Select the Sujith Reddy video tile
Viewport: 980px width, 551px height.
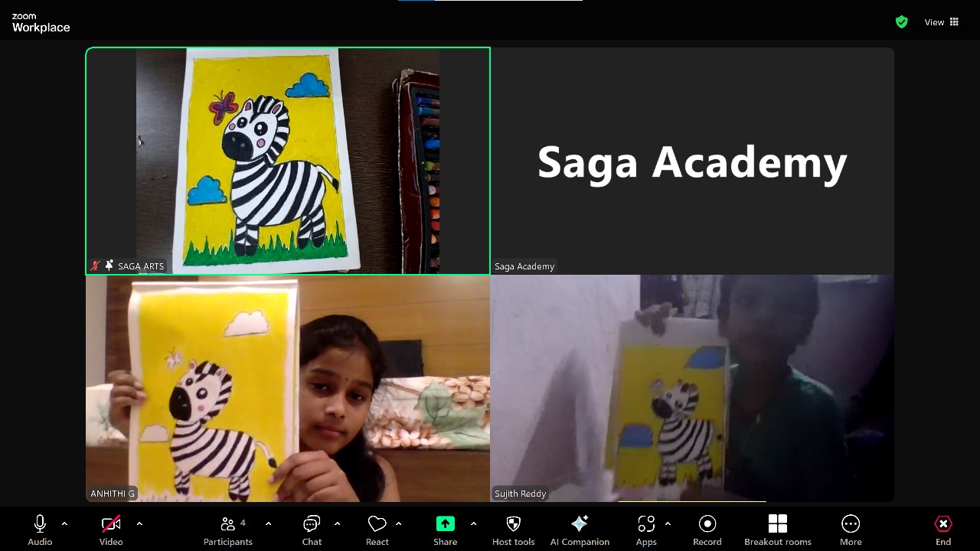coord(692,388)
